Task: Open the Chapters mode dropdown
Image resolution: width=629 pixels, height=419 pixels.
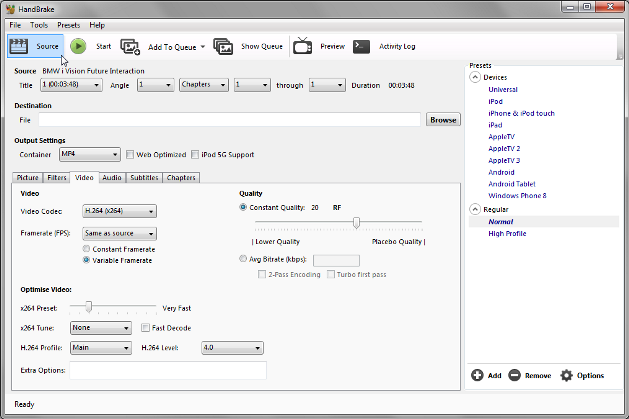Action: tap(204, 85)
